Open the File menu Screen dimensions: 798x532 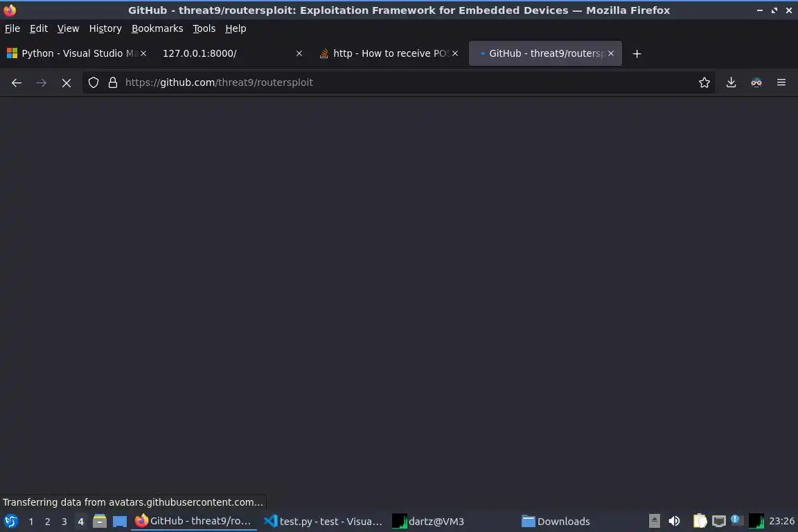12,28
